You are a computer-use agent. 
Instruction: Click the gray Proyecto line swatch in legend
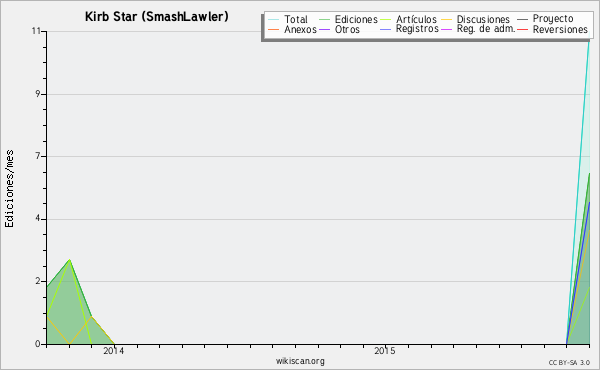[x=523, y=19]
